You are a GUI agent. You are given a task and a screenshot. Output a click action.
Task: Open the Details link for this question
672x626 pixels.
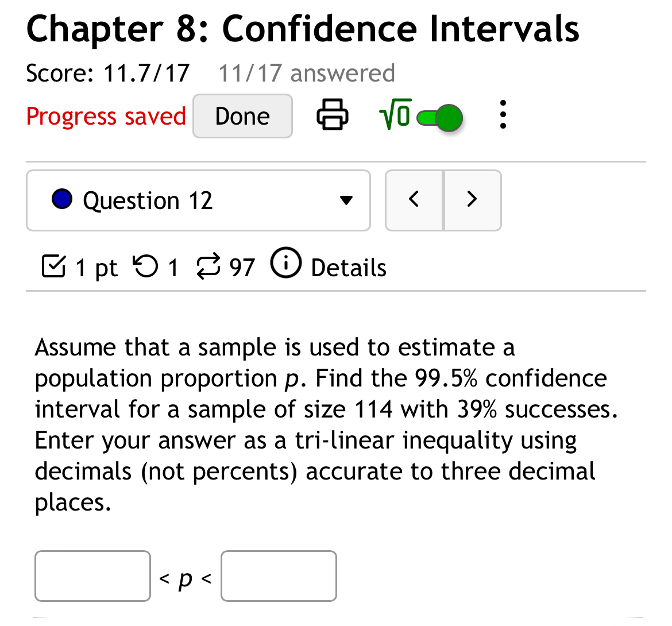[348, 267]
